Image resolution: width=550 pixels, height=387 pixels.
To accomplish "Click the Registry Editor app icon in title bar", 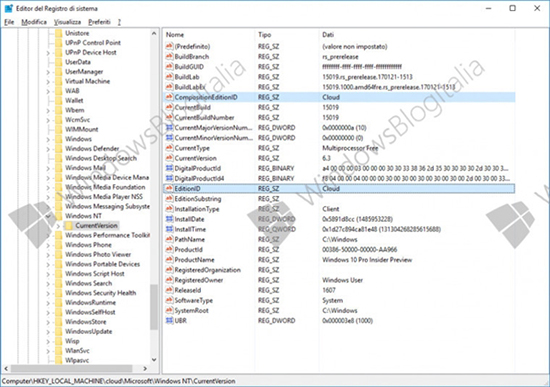I will [8, 8].
